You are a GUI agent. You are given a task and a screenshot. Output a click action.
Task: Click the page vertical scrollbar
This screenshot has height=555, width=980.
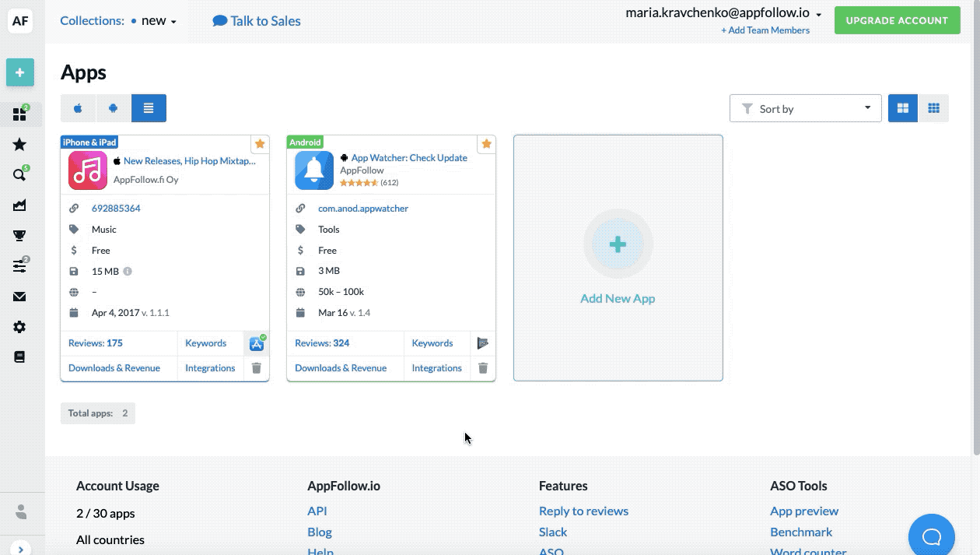[976, 227]
